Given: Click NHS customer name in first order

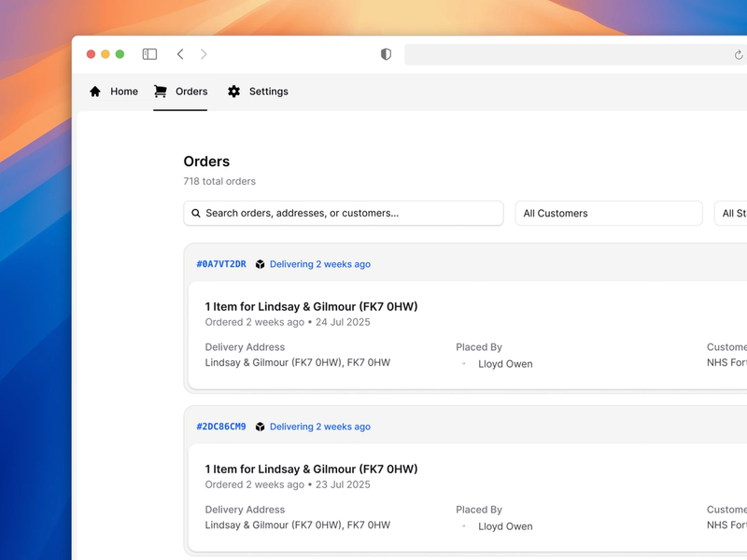Looking at the screenshot, I should [x=726, y=362].
